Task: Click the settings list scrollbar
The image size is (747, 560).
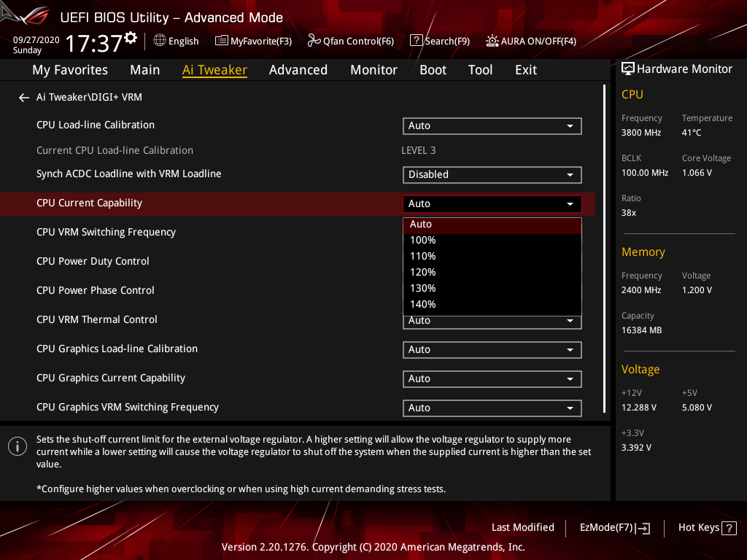Action: (605, 249)
